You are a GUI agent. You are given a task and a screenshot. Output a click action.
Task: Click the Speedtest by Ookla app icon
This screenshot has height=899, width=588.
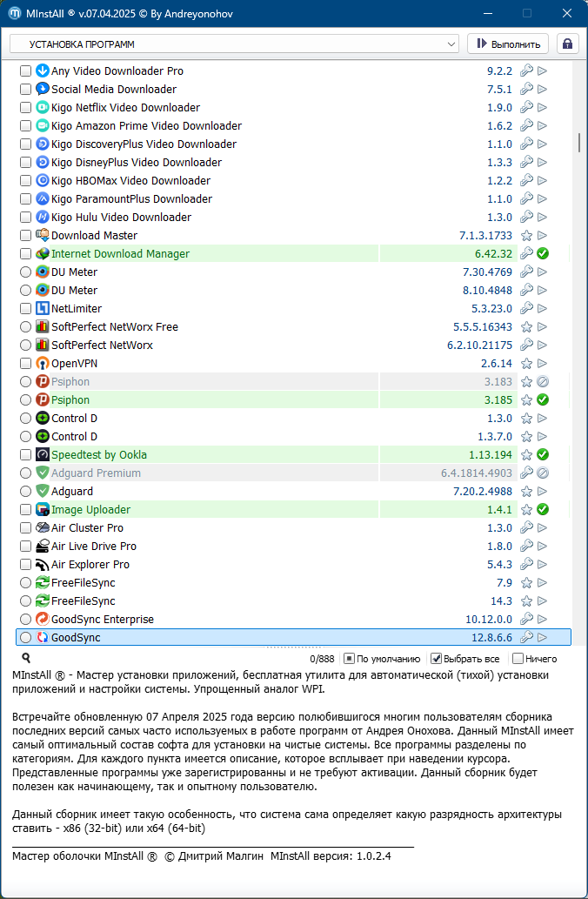[x=43, y=454]
